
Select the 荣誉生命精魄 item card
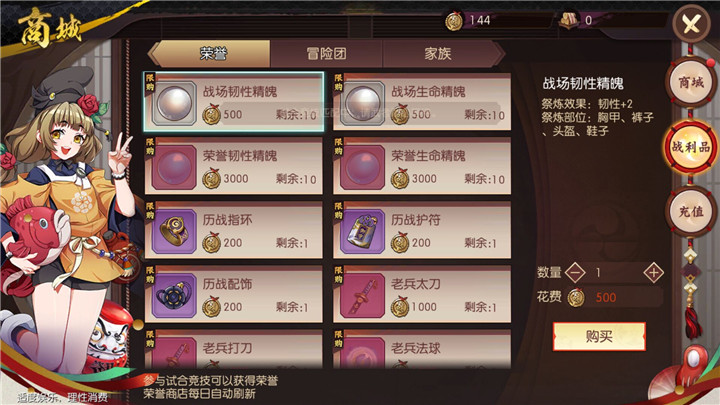click(422, 166)
